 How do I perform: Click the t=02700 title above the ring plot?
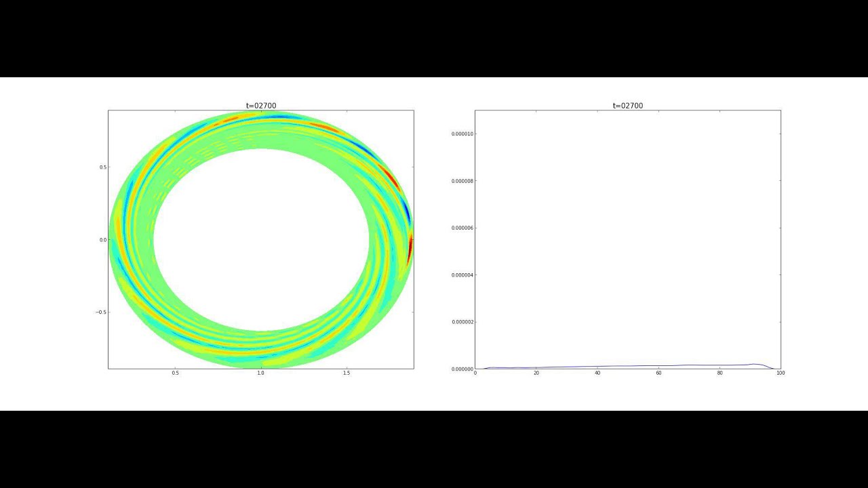pyautogui.click(x=261, y=106)
